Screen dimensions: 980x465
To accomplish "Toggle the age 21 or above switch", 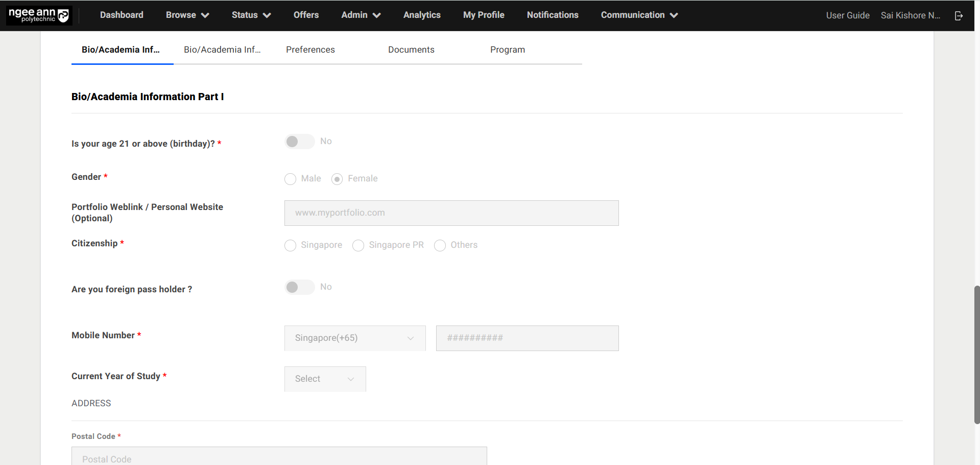I will (299, 142).
